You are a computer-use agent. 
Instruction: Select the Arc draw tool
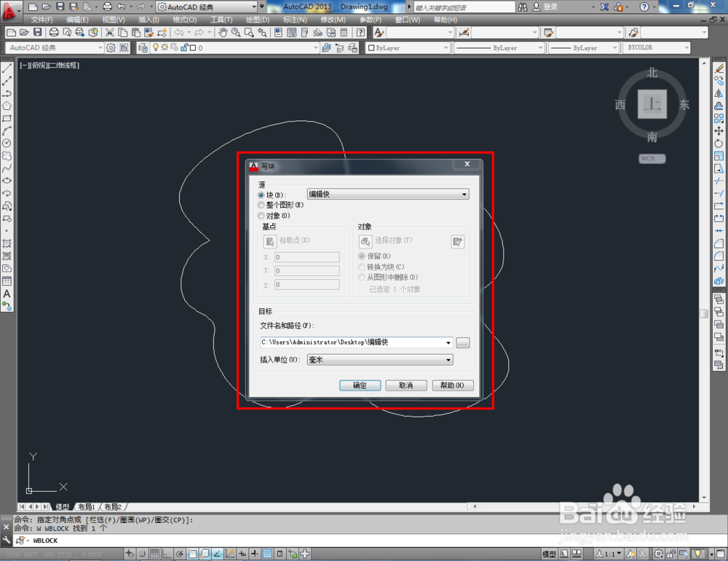point(7,131)
